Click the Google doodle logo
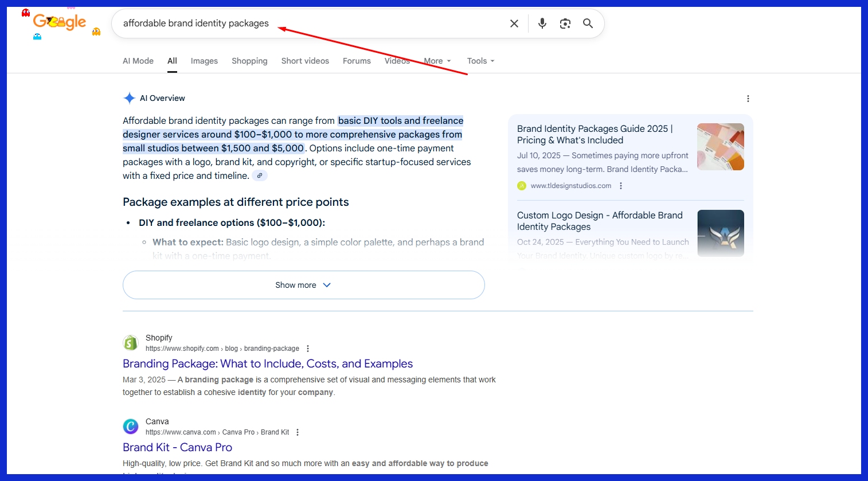Viewport: 868px width, 481px height. (60, 22)
